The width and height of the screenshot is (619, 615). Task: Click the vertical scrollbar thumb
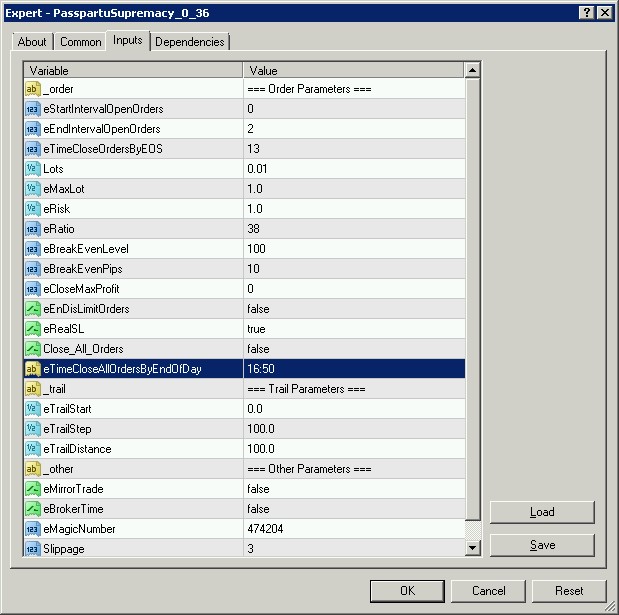tap(473, 299)
